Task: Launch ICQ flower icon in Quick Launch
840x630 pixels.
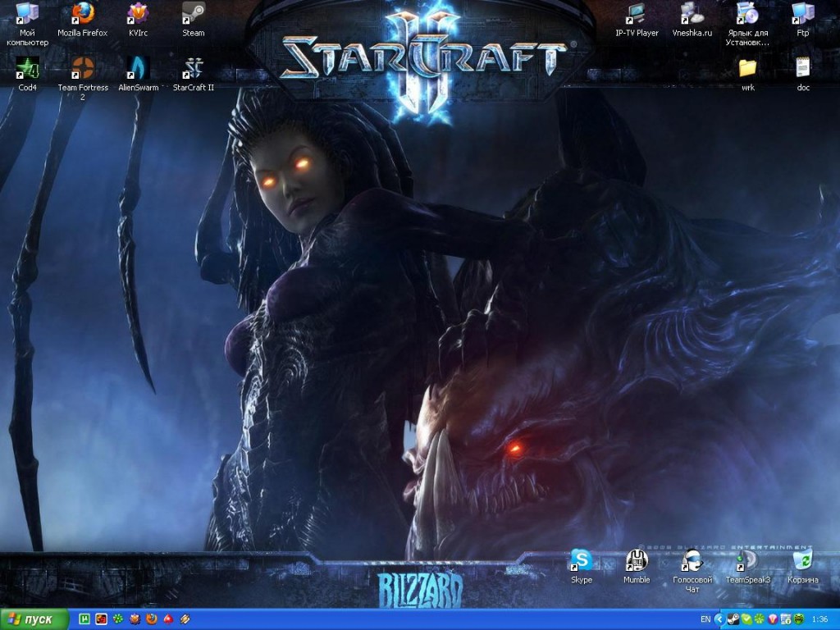Action: pos(118,619)
